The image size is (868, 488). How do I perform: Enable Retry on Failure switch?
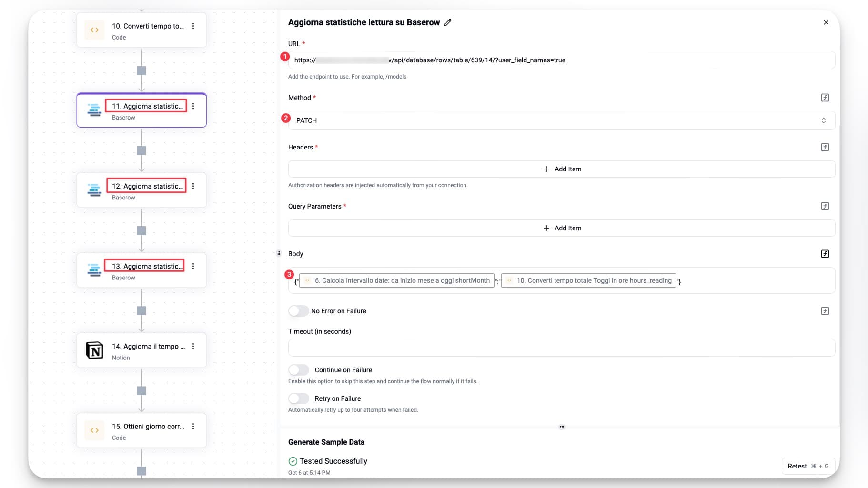click(x=298, y=398)
